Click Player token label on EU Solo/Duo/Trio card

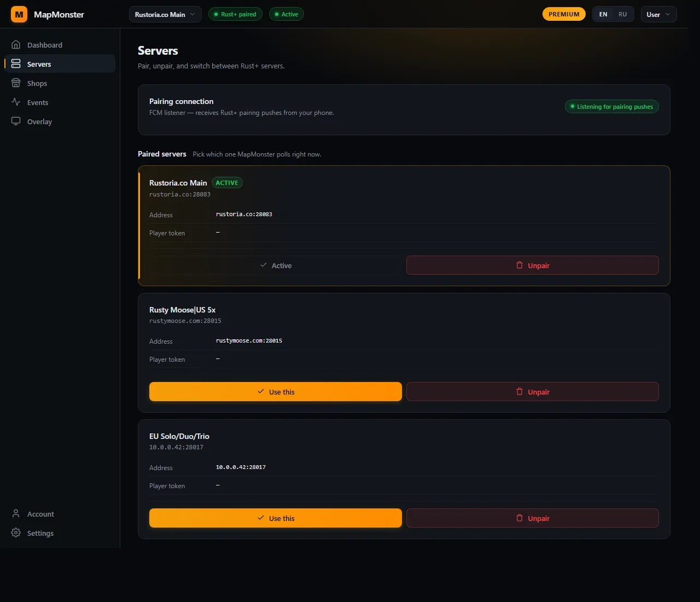point(167,486)
